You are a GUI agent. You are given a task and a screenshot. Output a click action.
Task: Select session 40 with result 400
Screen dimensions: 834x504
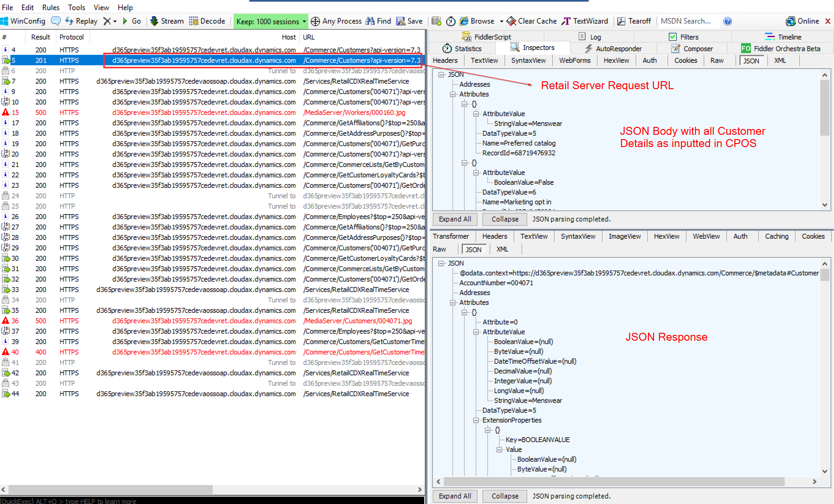tap(213, 352)
